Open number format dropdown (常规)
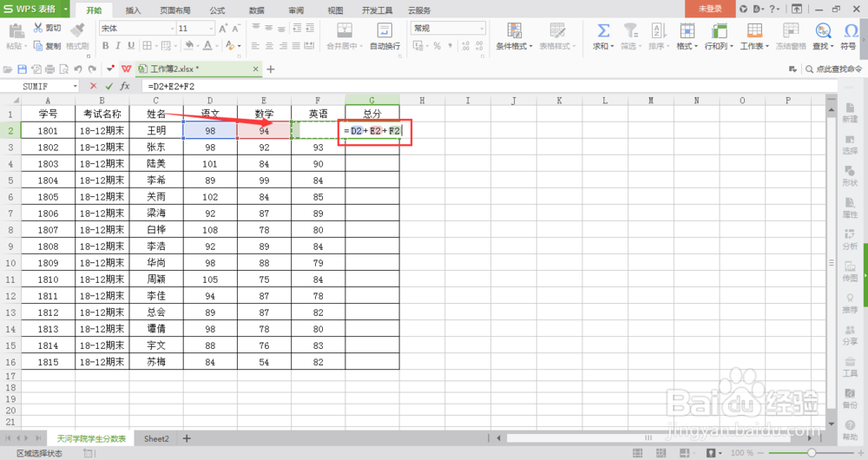Viewport: 868px width, 460px height. coord(482,29)
